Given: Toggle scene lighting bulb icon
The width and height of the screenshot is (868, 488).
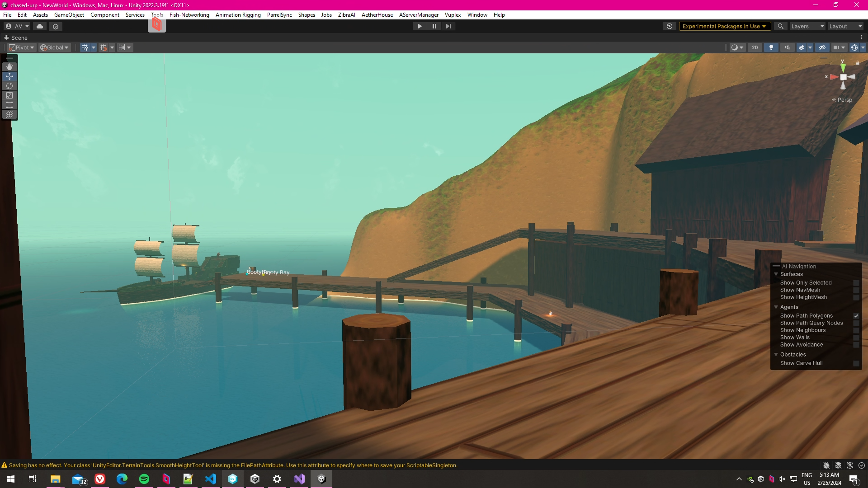Looking at the screenshot, I should coord(771,47).
